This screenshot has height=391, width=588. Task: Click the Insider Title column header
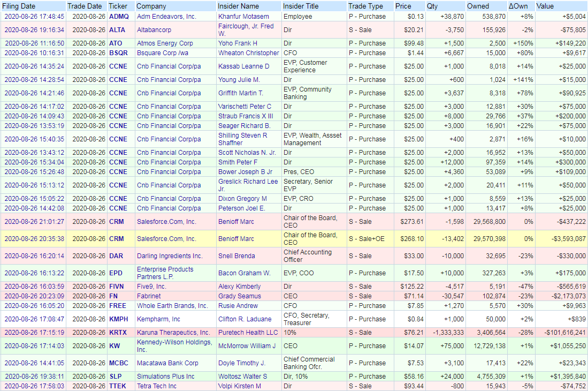[301, 6]
